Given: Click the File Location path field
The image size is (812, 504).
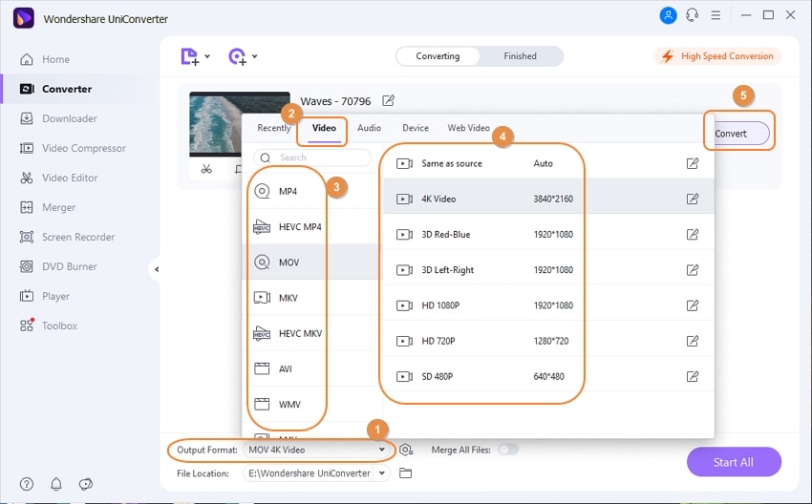Looking at the screenshot, I should point(310,472).
